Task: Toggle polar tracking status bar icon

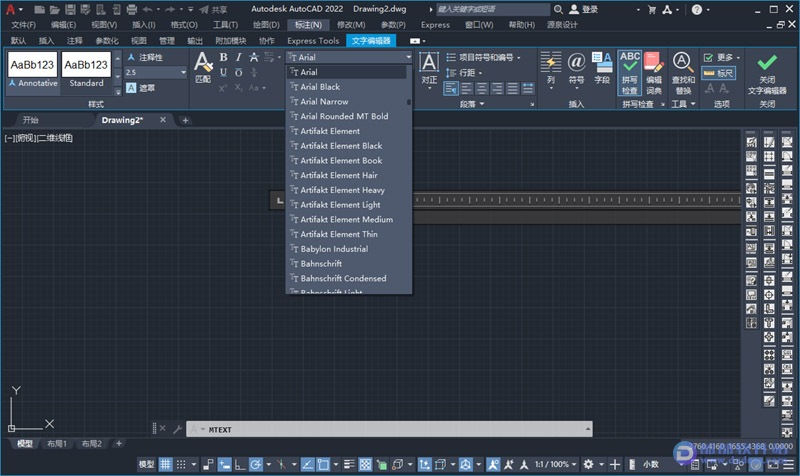Action: tap(256, 464)
